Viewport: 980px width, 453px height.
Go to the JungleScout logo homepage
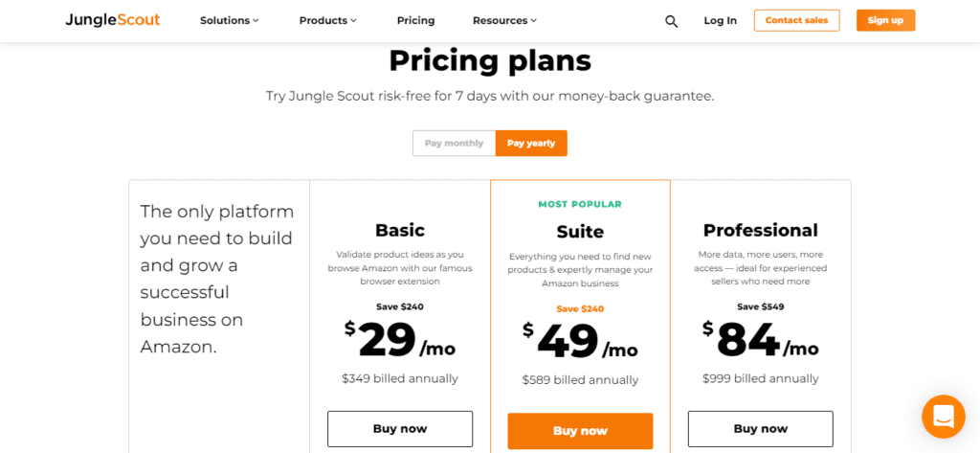(x=113, y=20)
